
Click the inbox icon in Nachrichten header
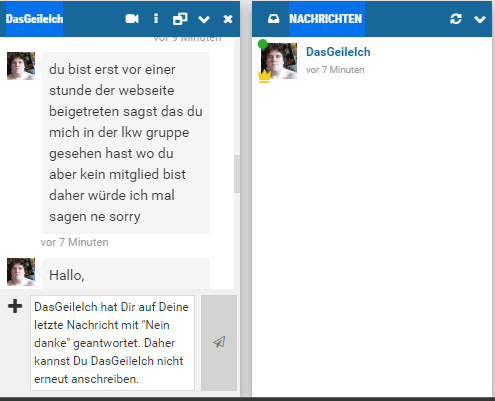[274, 19]
